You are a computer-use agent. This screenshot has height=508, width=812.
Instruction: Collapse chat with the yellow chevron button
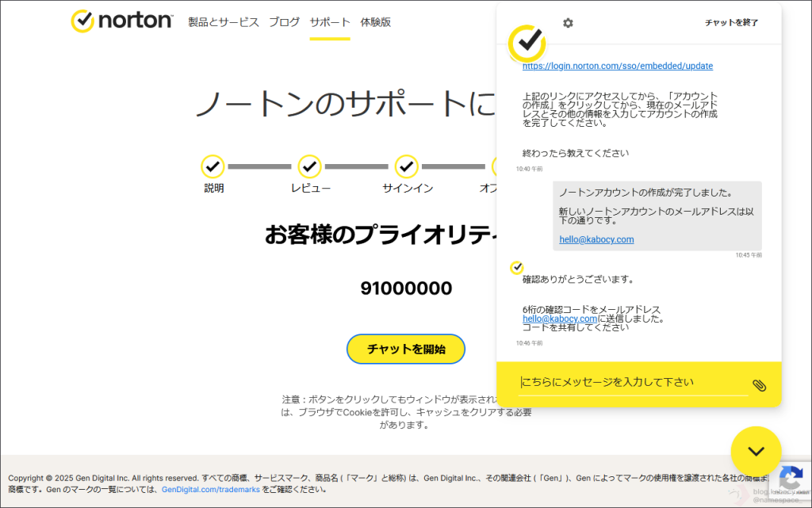click(756, 452)
